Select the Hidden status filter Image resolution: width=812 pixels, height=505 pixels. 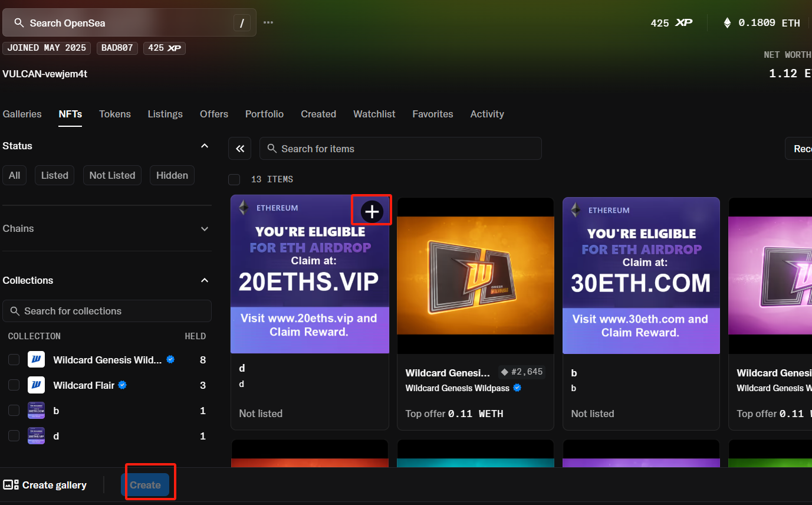coord(172,175)
